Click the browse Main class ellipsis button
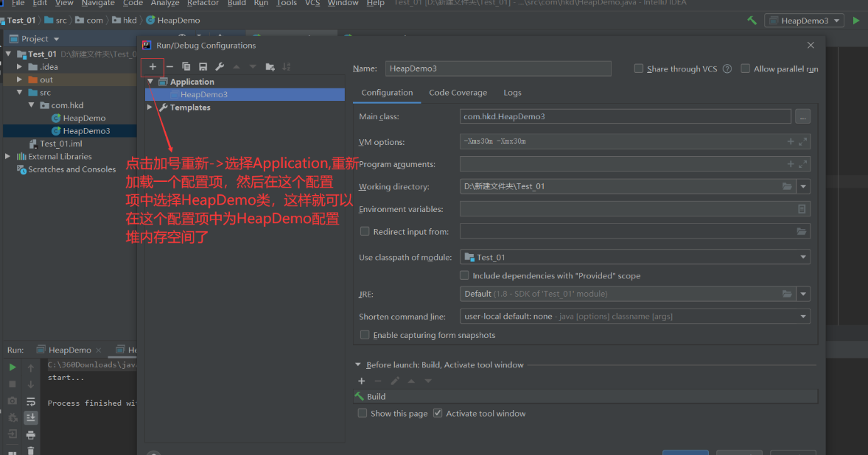The image size is (868, 455). tap(802, 116)
